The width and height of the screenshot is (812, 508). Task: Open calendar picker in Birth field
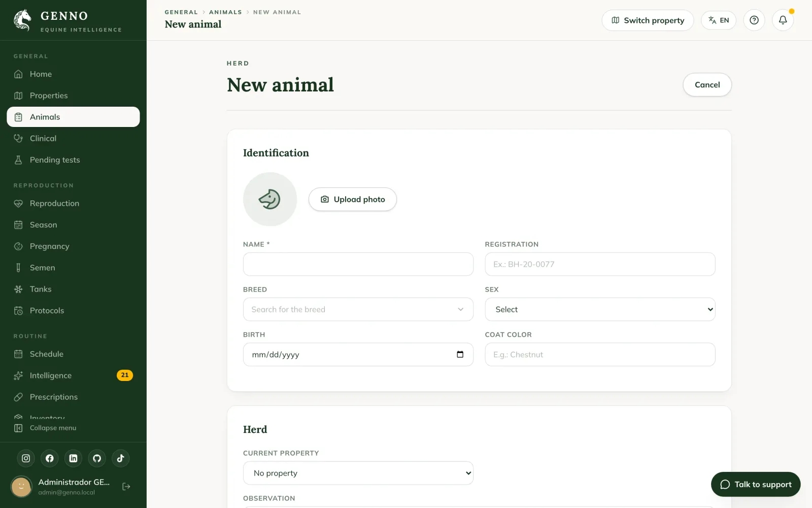(x=460, y=355)
